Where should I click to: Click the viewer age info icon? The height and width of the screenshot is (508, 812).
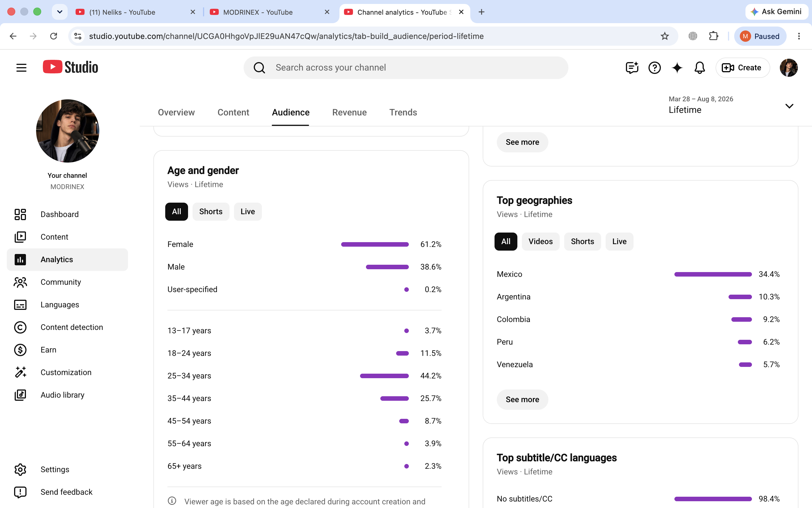tap(172, 501)
